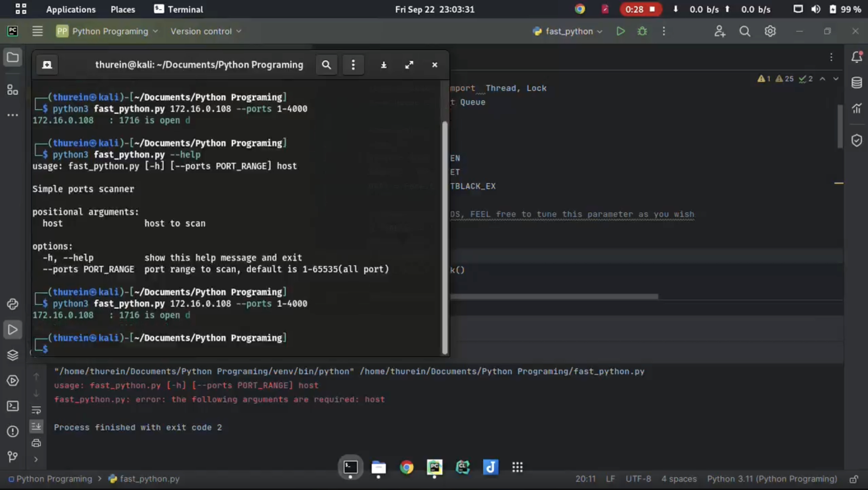Open more run actions menu
The image size is (868, 490).
pyautogui.click(x=664, y=31)
